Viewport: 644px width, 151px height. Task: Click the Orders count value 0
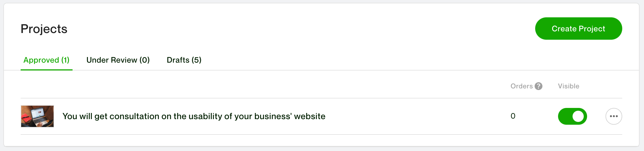[x=513, y=116]
